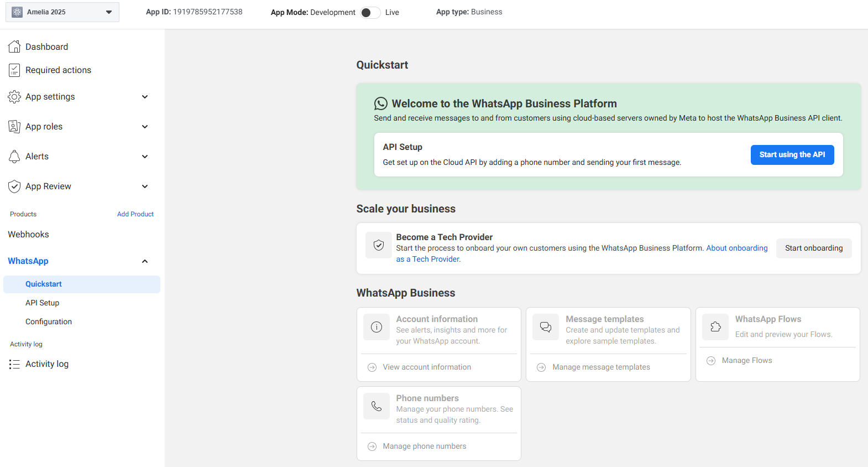Screen dimensions: 868x467
Task: Click the Alerts bell icon
Action: [14, 157]
